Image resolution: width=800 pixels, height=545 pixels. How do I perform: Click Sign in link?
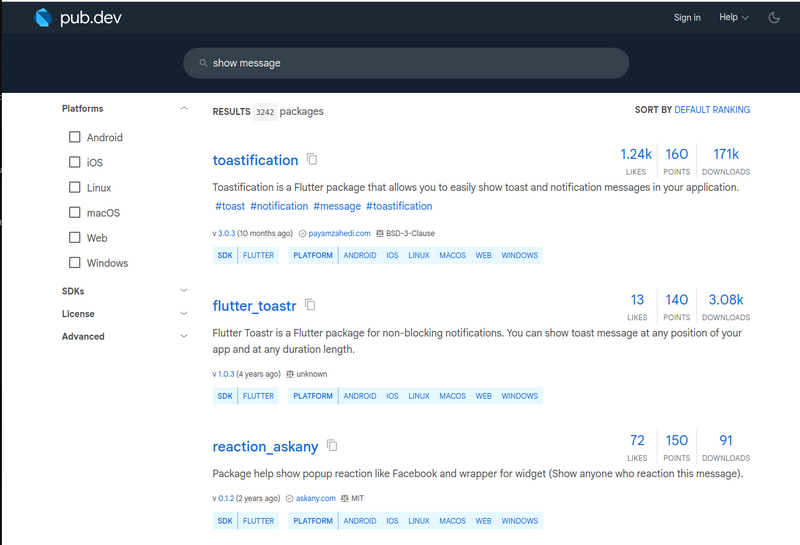point(687,17)
